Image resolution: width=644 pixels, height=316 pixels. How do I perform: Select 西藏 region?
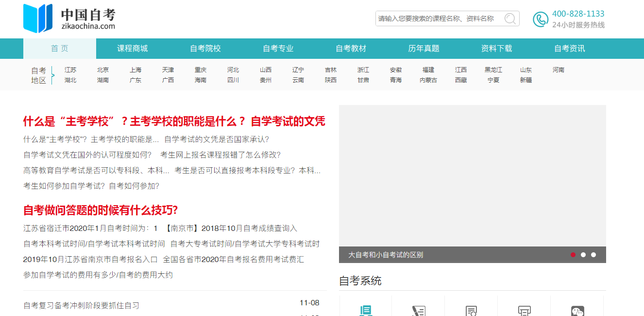[461, 80]
